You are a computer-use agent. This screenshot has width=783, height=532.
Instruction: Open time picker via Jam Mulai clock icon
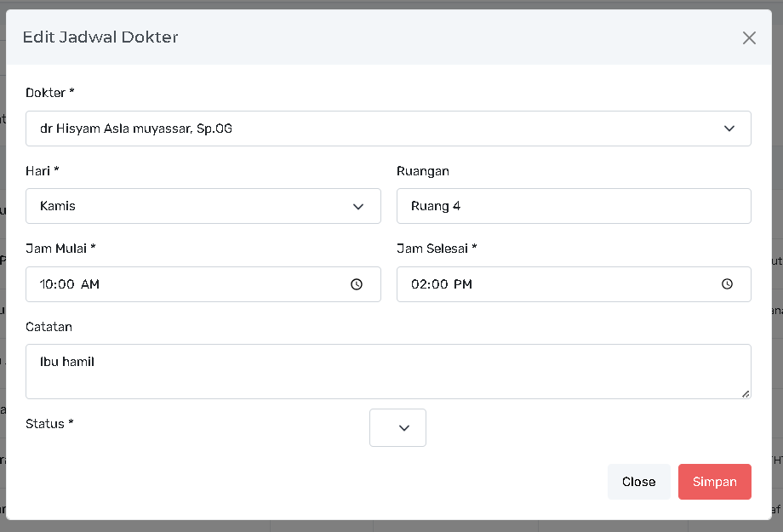357,284
